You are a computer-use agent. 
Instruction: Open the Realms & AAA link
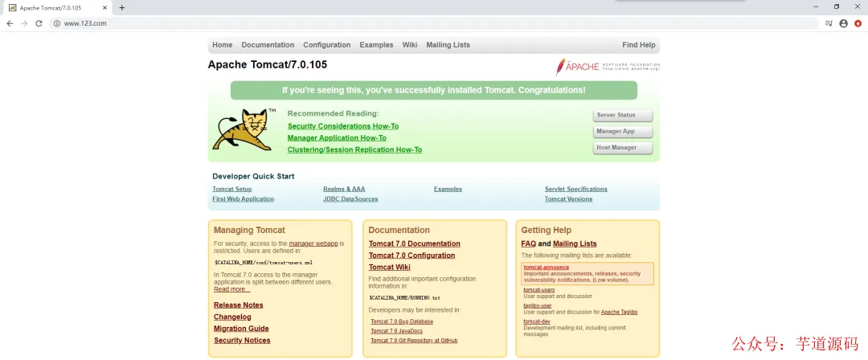coord(344,189)
